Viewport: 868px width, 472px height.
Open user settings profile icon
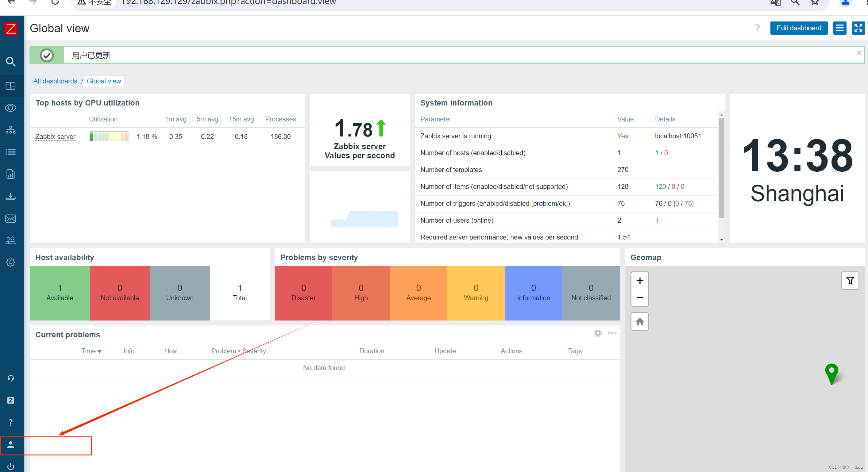11,445
